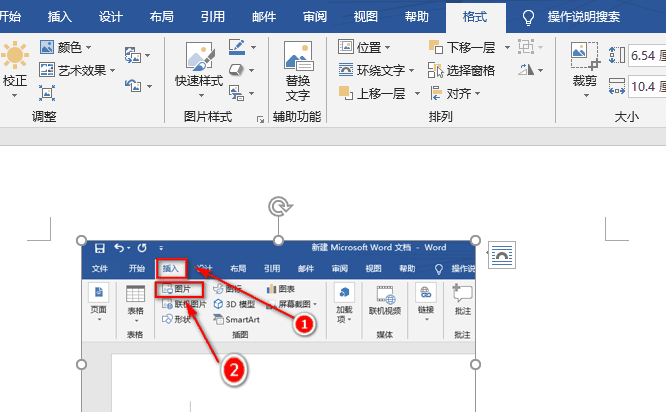Open the 图片样式 dialog launcher
This screenshot has height=412, width=666.
(260, 120)
